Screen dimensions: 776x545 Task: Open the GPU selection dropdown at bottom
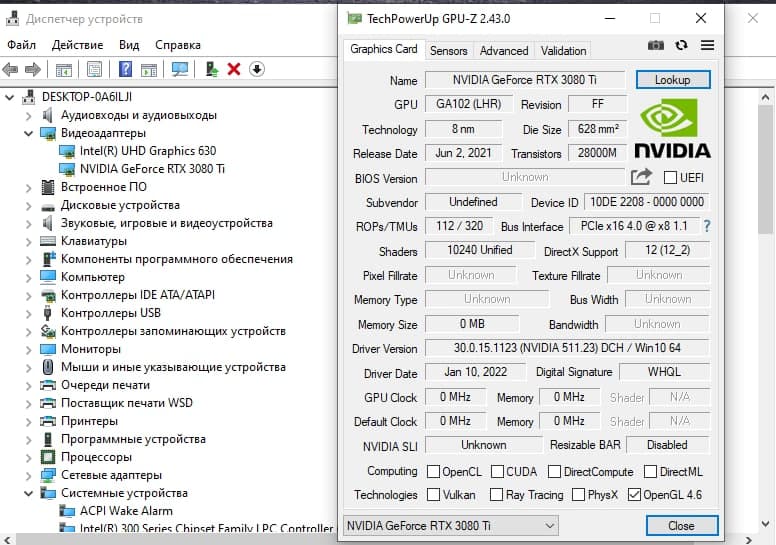tap(451, 526)
